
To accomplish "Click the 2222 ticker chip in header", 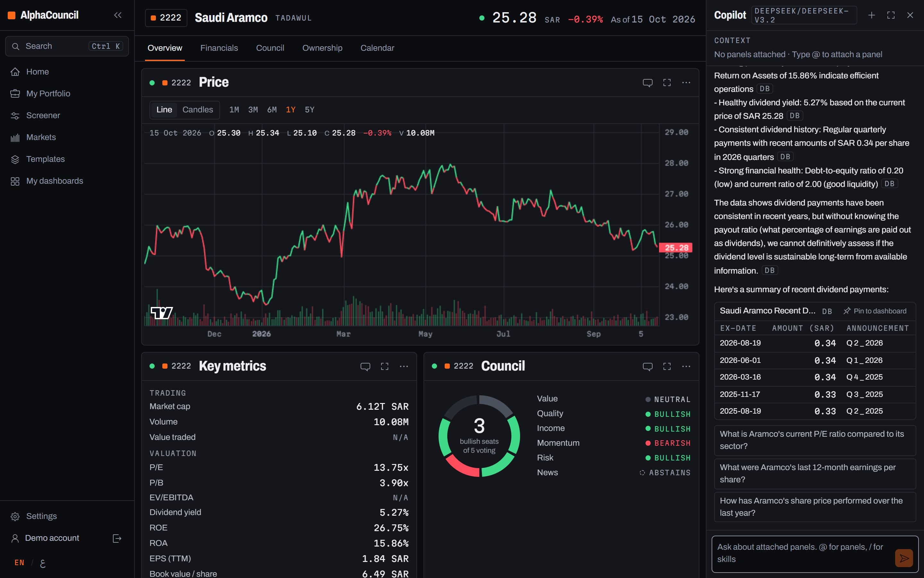I will [166, 18].
